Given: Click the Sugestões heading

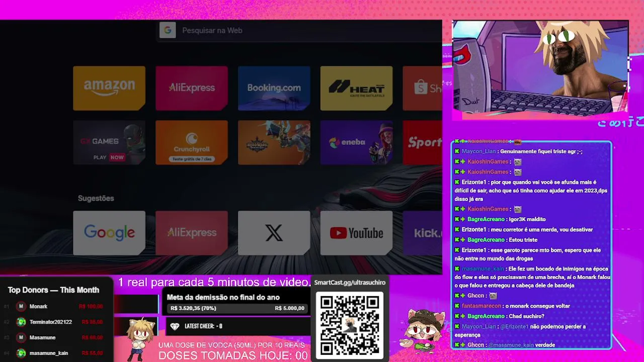Looking at the screenshot, I should pos(96,198).
